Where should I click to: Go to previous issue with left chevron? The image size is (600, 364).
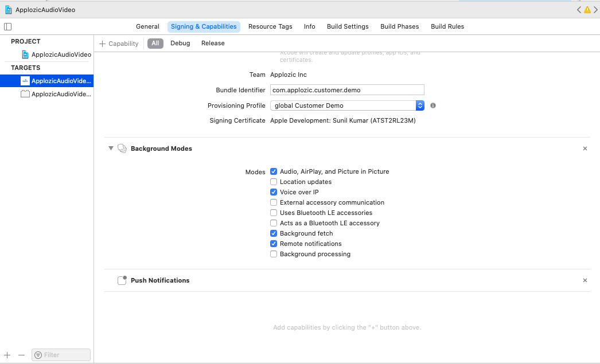pyautogui.click(x=579, y=10)
